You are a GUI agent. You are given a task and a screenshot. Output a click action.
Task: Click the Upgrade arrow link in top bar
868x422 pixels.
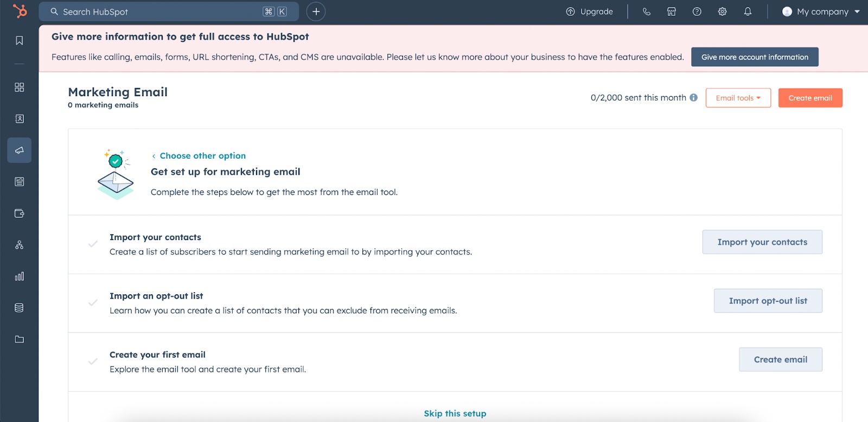(x=589, y=11)
